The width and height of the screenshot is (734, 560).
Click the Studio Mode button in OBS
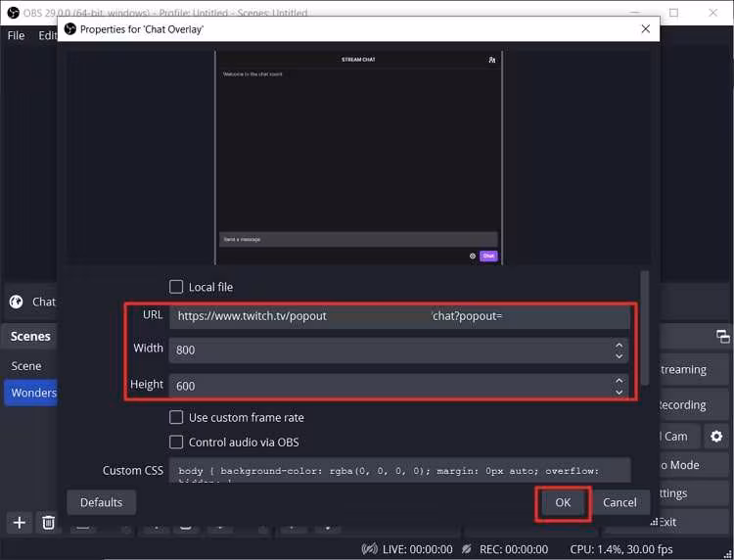coord(694,465)
